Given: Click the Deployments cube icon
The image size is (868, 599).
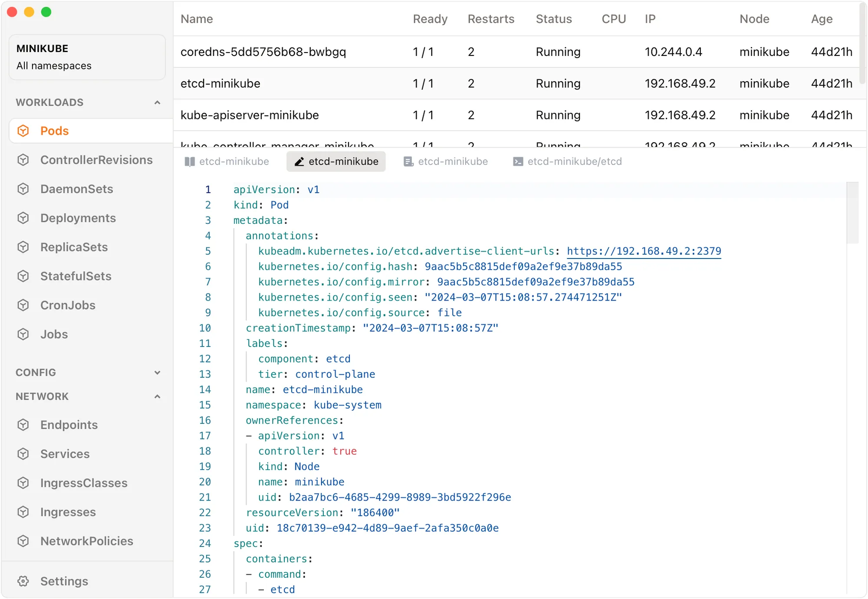Looking at the screenshot, I should [23, 218].
